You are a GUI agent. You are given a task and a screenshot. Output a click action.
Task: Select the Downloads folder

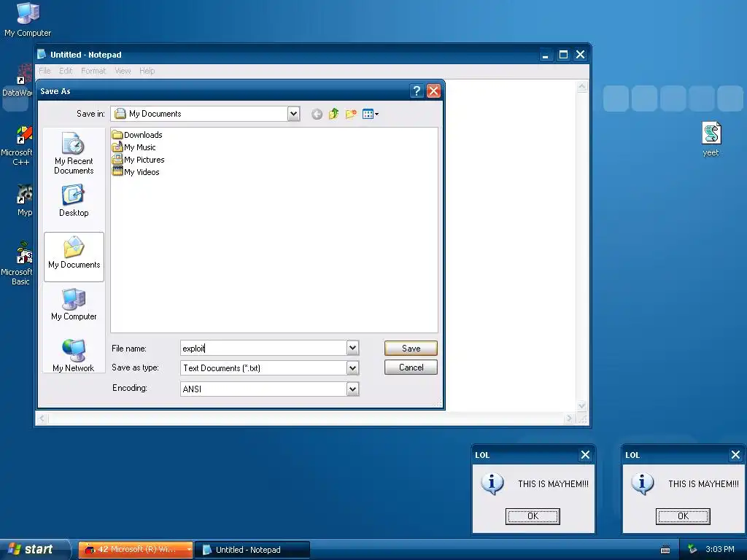click(138, 135)
